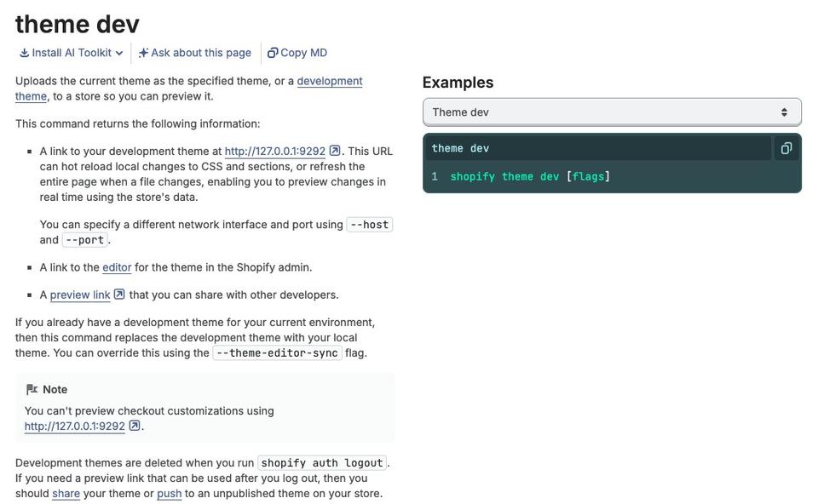Click external-link icon after first 127.0.0.1:9292 URL

[x=335, y=151]
